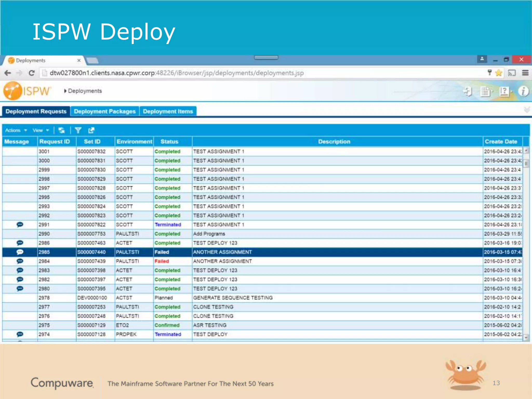Image resolution: width=532 pixels, height=399 pixels.
Task: Click the Chrome user profile icon
Action: (x=482, y=59)
